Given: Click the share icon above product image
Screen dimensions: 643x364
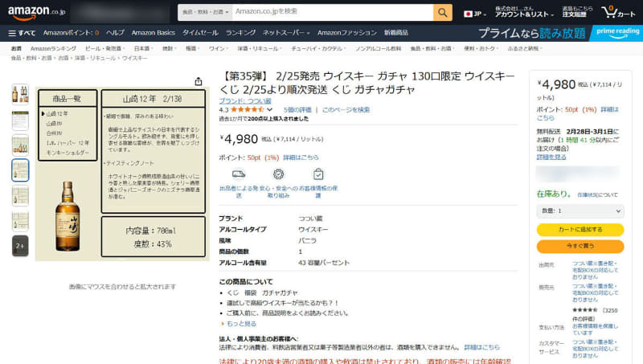Looking at the screenshot, I should point(199,81).
